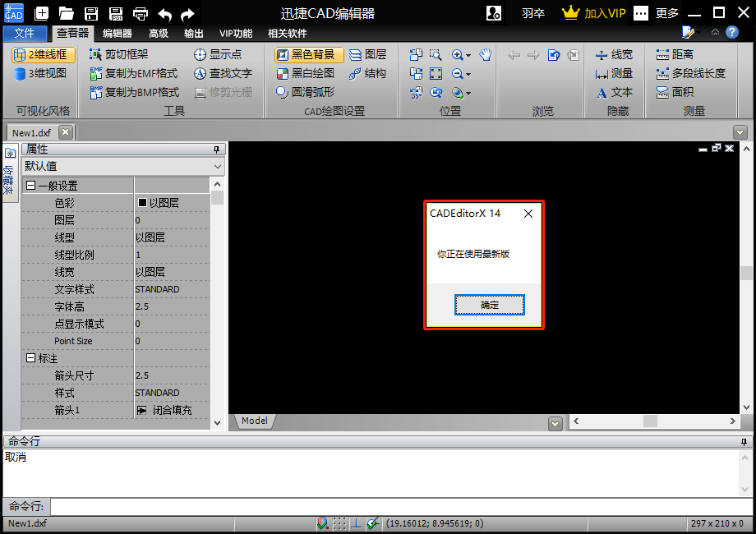The image size is (756, 534).
Task: Toggle grid dots icon in status bar
Action: [x=339, y=523]
